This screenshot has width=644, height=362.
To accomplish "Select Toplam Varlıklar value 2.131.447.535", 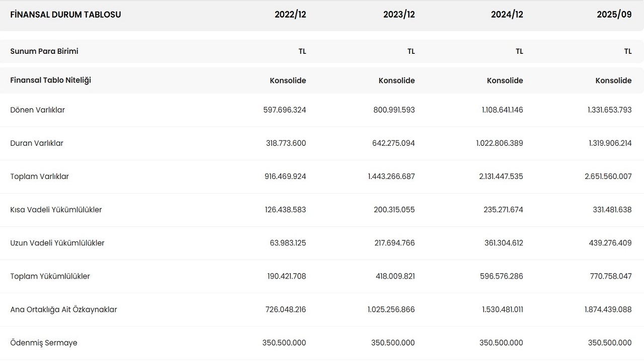I will (x=500, y=176).
